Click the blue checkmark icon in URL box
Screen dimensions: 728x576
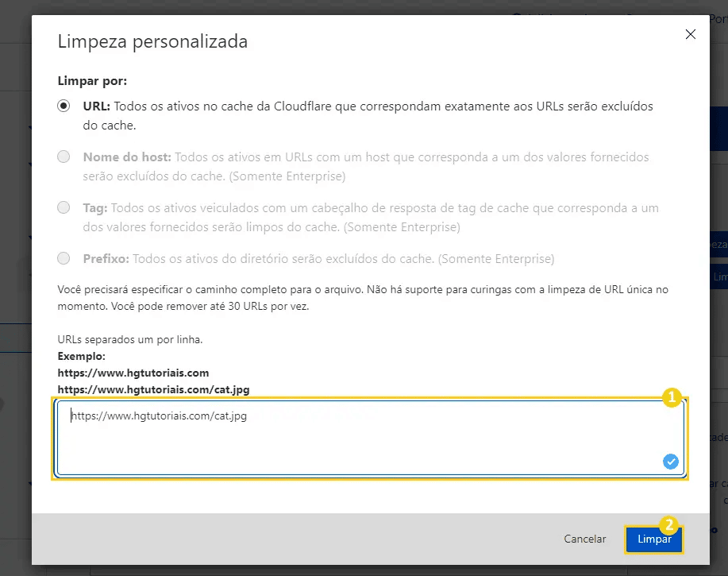[671, 462]
